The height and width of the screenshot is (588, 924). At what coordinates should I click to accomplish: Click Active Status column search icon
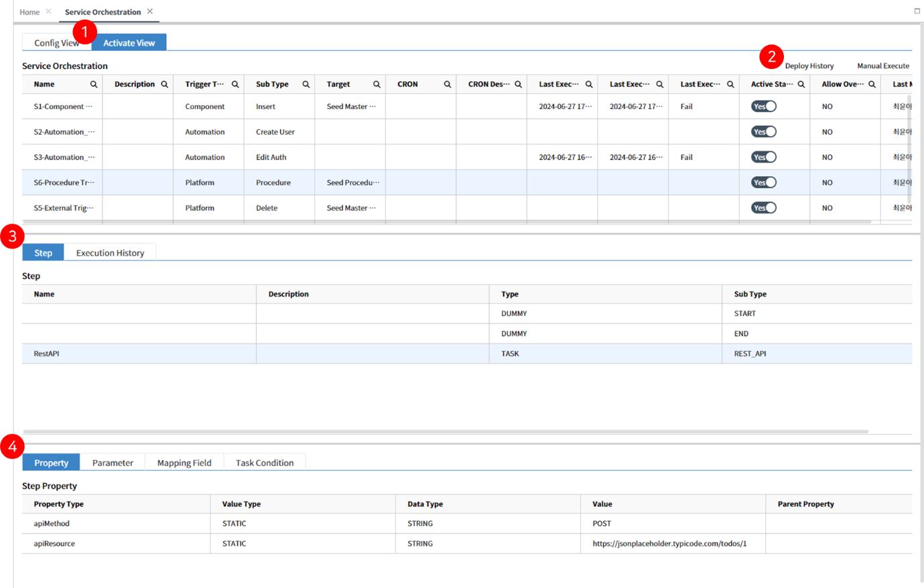pos(801,84)
